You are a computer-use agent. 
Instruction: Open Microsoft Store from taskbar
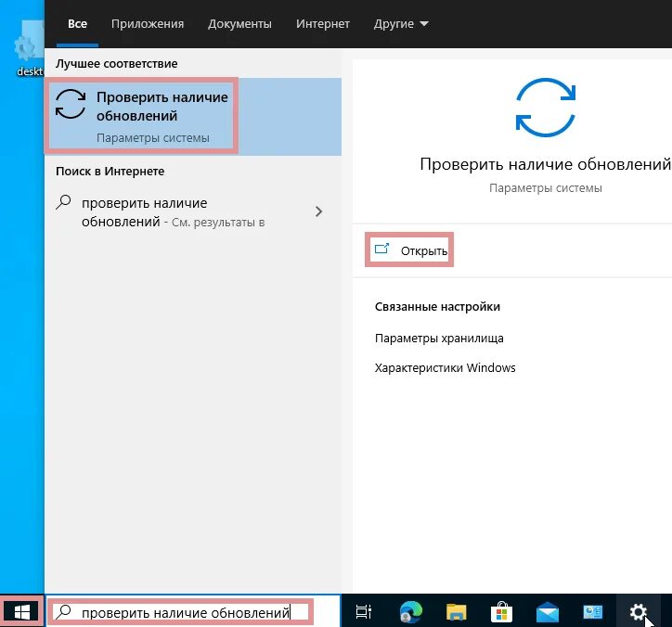coord(501,611)
